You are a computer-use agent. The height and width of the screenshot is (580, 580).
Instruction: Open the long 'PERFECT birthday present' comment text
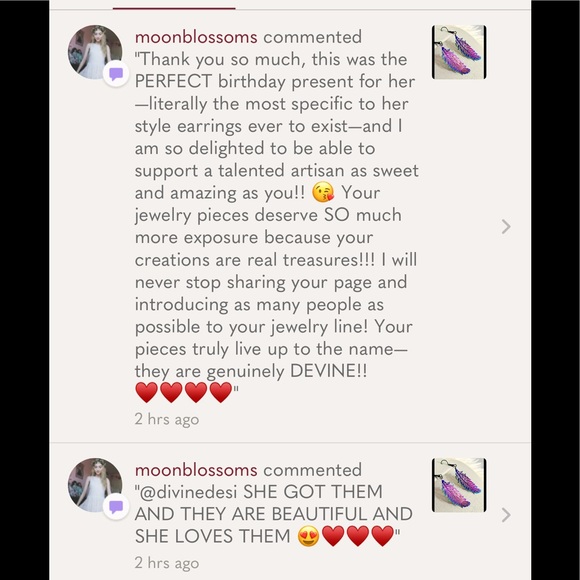coord(277,226)
